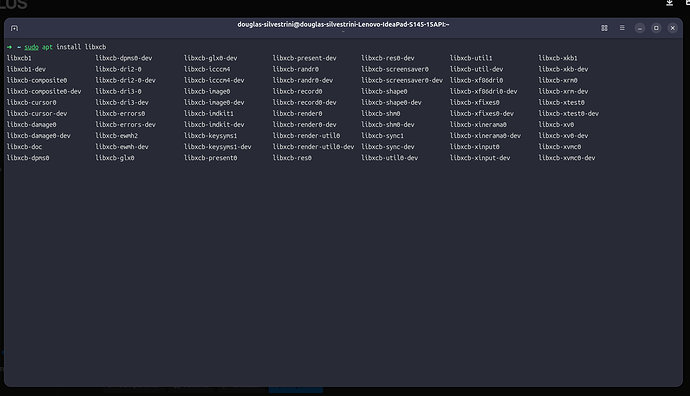Click 'libxcb-doc' package name
Image resolution: width=690 pixels, height=396 pixels.
(25, 147)
